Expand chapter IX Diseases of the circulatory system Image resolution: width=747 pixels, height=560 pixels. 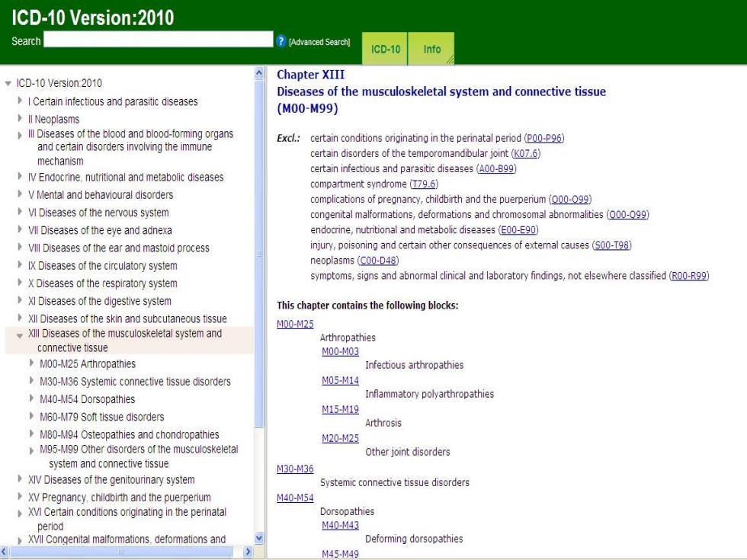coord(20,264)
